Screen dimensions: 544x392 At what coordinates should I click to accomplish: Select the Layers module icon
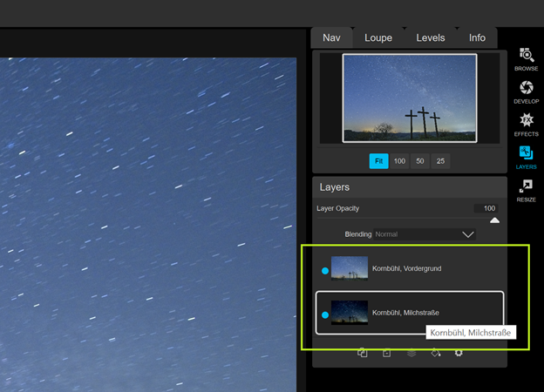tap(526, 156)
